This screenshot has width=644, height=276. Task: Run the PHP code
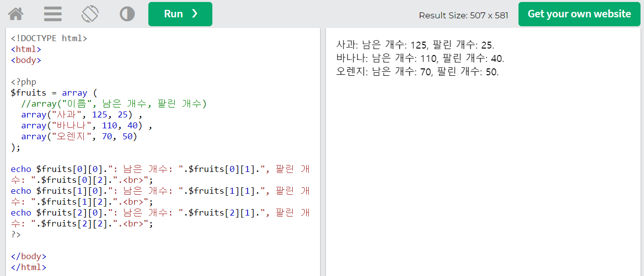tap(180, 14)
